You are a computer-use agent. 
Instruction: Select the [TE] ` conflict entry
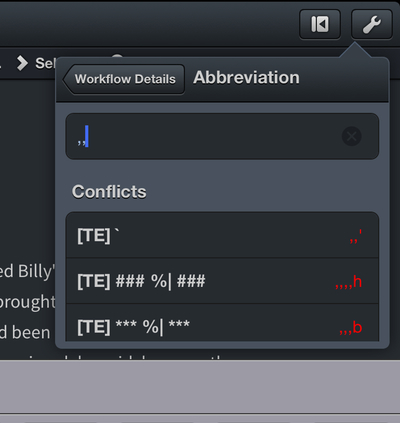(x=222, y=235)
